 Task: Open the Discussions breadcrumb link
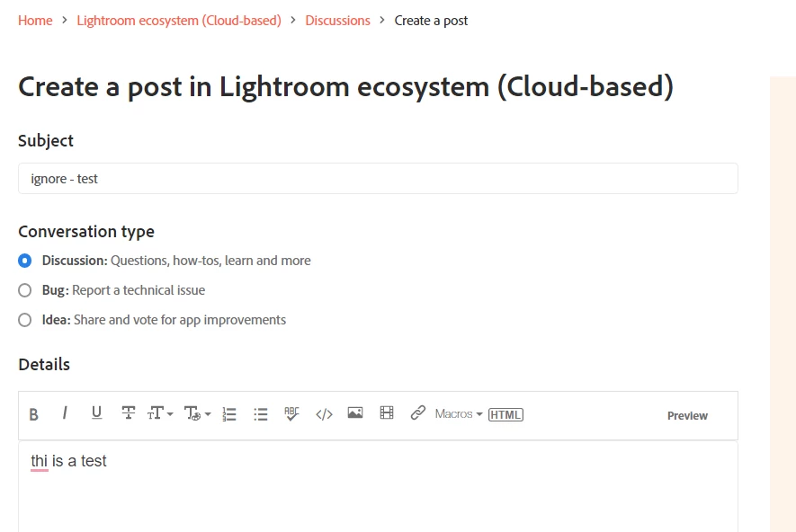click(337, 21)
